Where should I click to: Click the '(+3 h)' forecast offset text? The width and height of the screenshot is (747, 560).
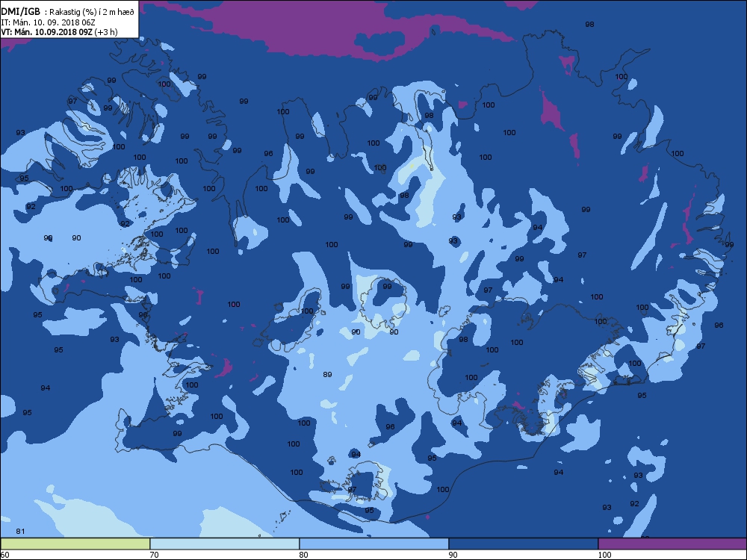[x=106, y=32]
